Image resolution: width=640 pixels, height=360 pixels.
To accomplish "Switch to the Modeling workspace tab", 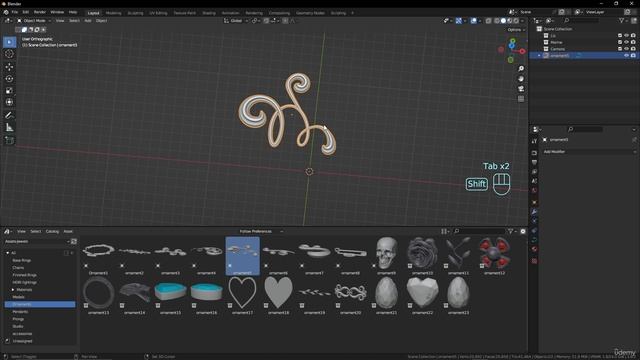I will [113, 13].
